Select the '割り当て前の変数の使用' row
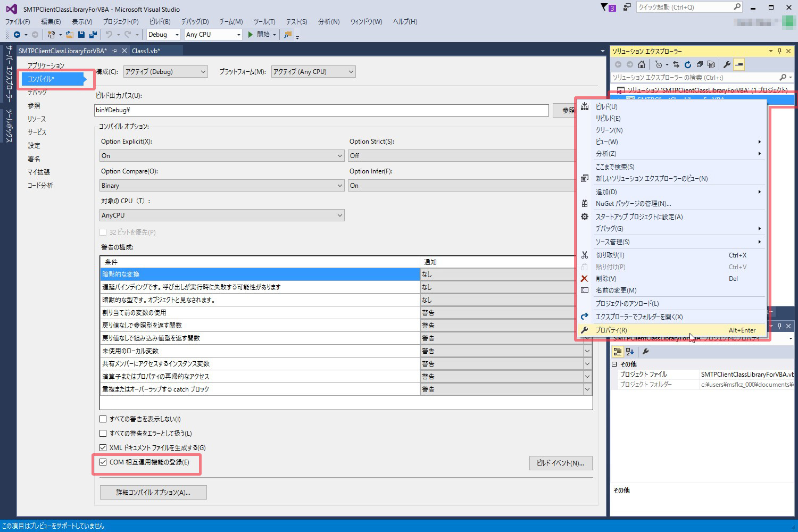798x532 pixels. (x=260, y=313)
